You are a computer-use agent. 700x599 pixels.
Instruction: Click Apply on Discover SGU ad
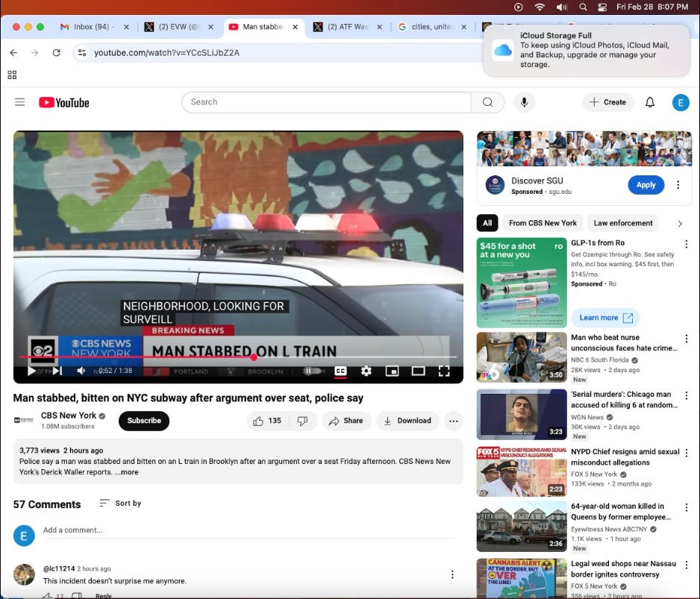646,185
